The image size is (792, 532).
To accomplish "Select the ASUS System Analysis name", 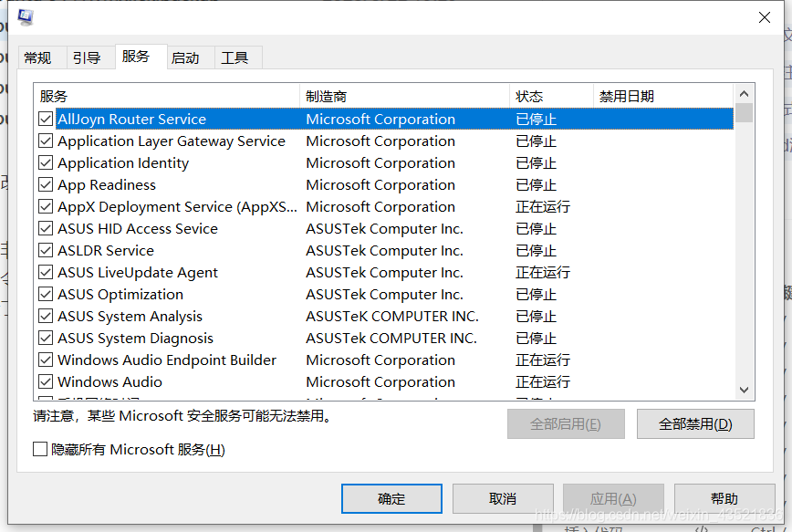I will coord(130,317).
